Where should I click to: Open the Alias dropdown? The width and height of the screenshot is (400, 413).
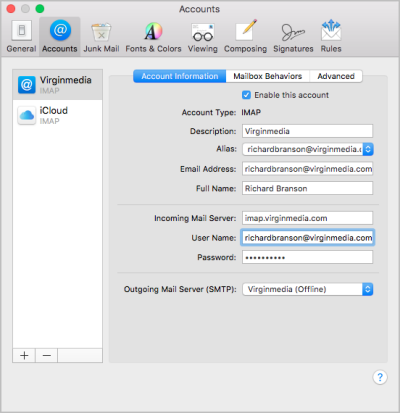308,149
